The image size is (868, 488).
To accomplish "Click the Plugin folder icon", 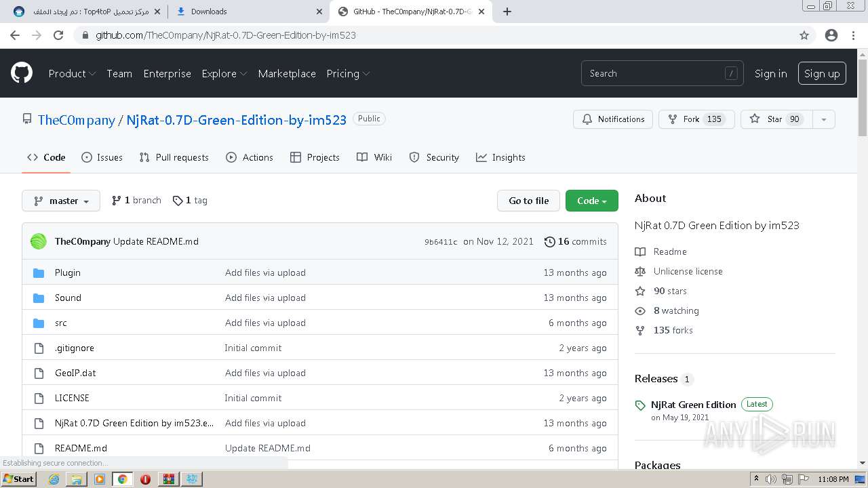I will [39, 272].
